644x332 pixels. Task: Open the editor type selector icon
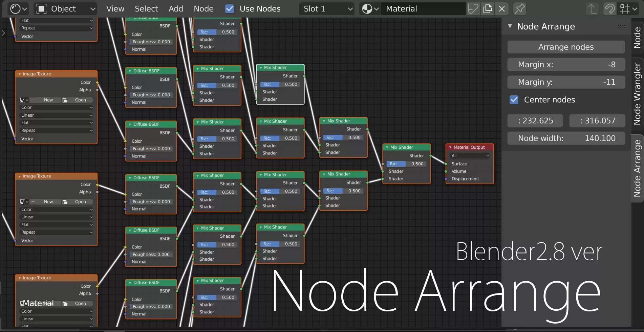18,9
